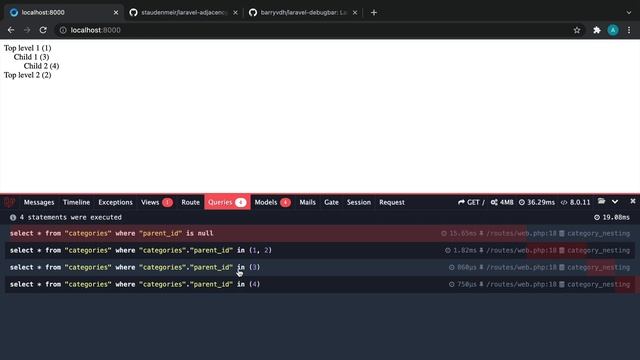Open the Views debugbar tab
Viewport: 640px width, 360px height.
pyautogui.click(x=157, y=202)
